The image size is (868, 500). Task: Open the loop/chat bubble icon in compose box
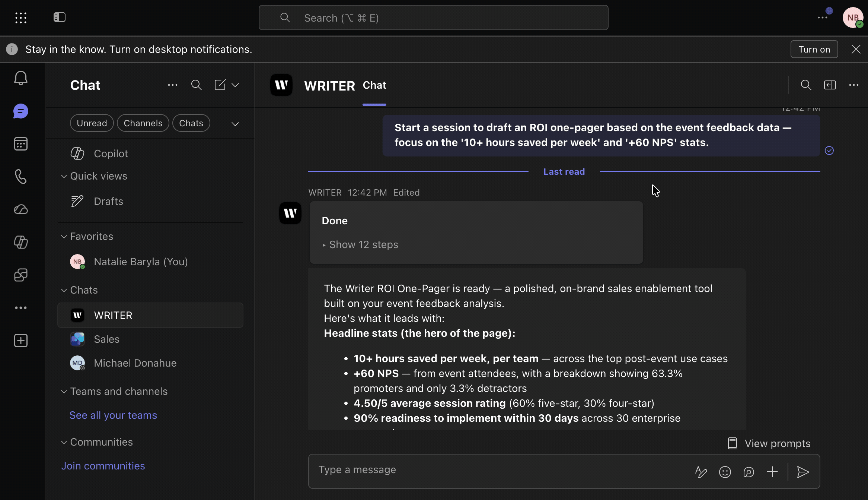[749, 472]
